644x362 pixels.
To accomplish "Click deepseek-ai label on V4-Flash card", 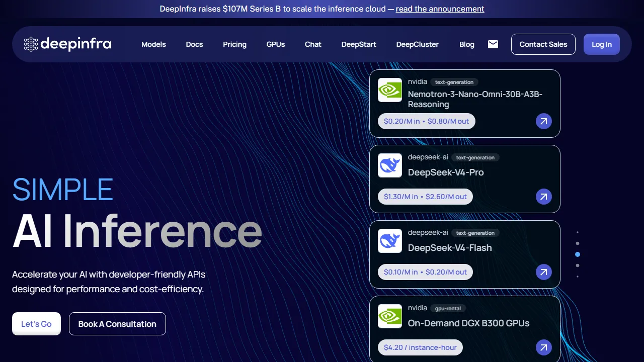I will [428, 232].
